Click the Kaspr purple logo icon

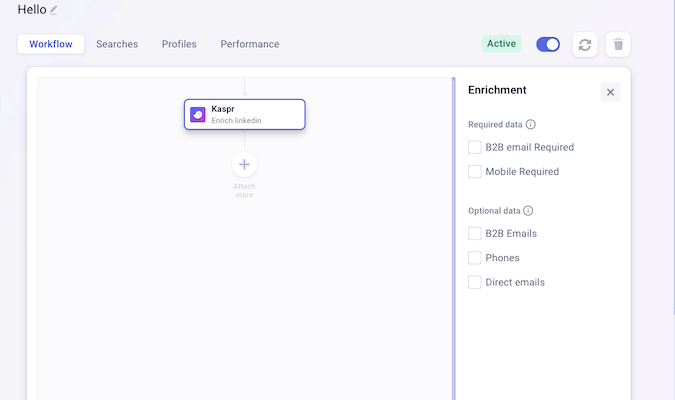[x=198, y=114]
